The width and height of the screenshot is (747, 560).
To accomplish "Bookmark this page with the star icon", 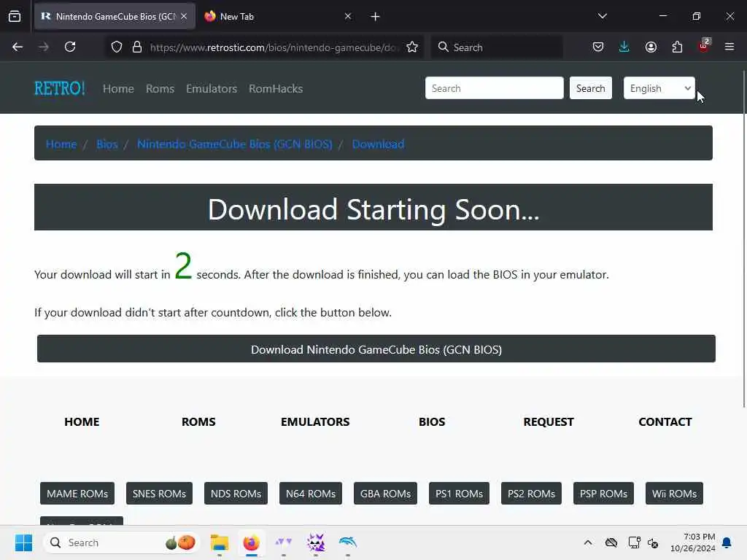I will pos(412,47).
